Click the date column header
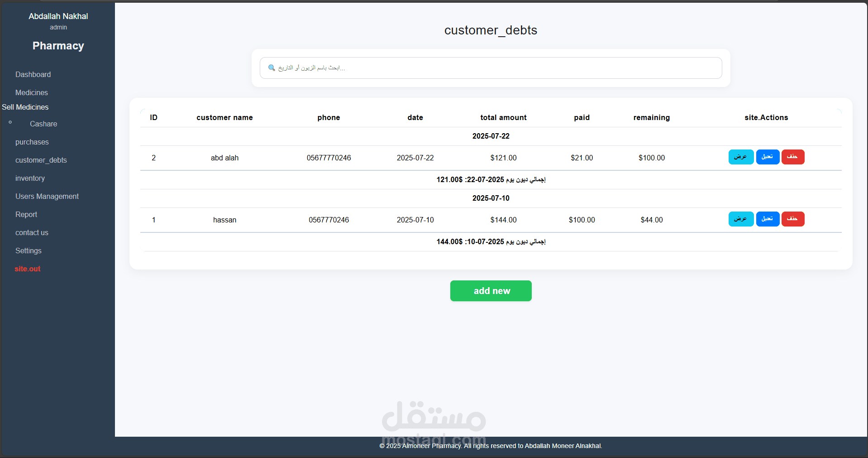868x458 pixels. click(415, 117)
